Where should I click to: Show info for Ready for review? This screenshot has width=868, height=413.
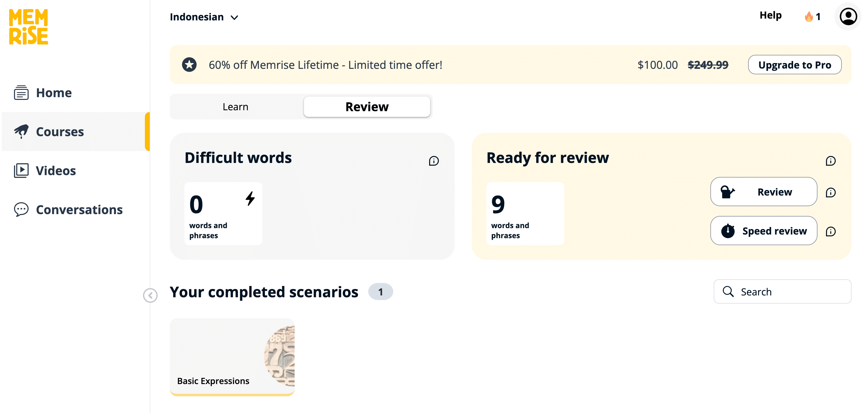click(831, 161)
